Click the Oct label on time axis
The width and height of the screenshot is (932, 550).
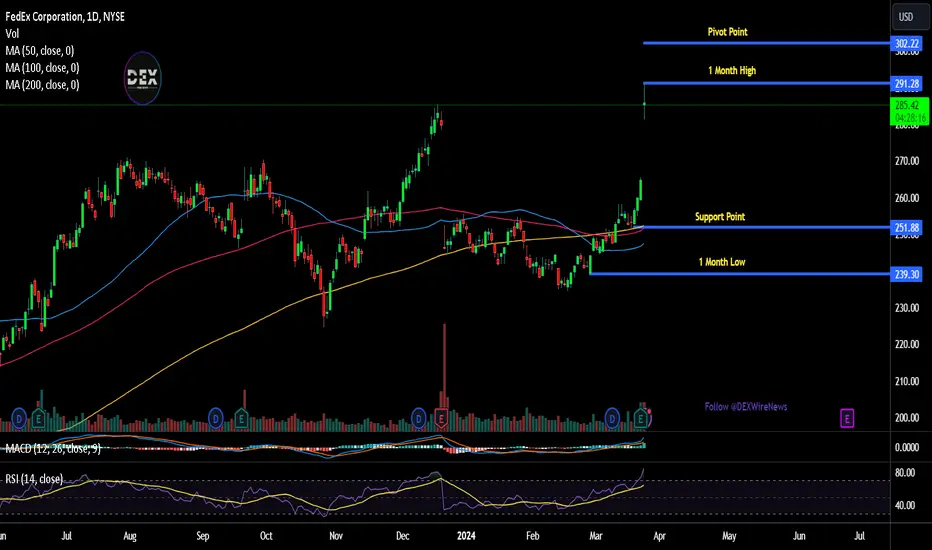click(266, 536)
